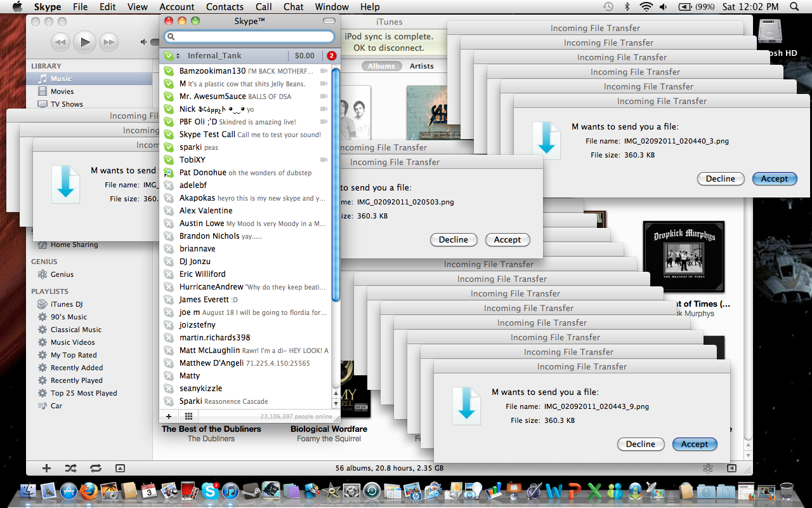Open the Skype dial pad button
The width and height of the screenshot is (812, 508).
188,416
